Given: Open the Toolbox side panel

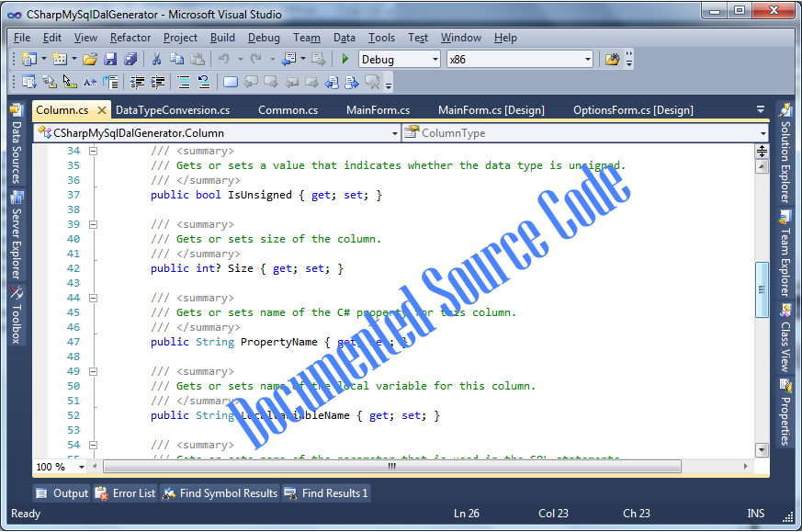Looking at the screenshot, I should [x=17, y=315].
